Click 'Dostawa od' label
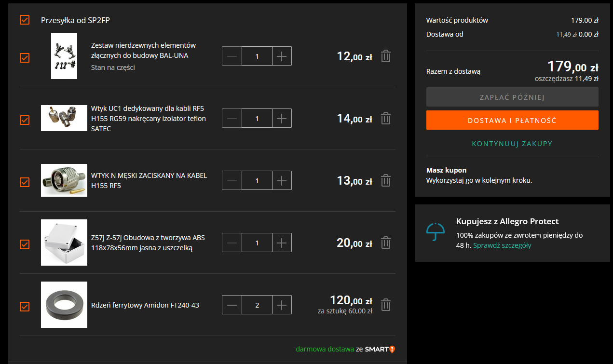This screenshot has height=364, width=613. coord(445,34)
